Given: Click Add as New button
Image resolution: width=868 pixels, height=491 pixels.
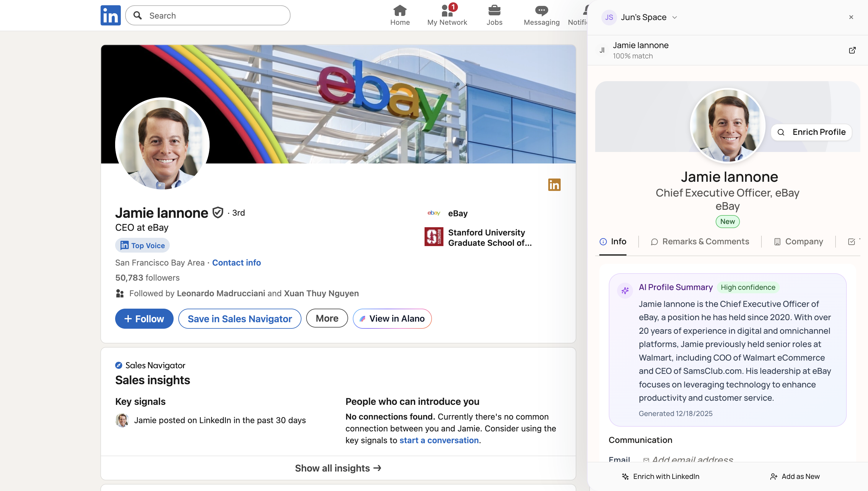Looking at the screenshot, I should pyautogui.click(x=795, y=476).
